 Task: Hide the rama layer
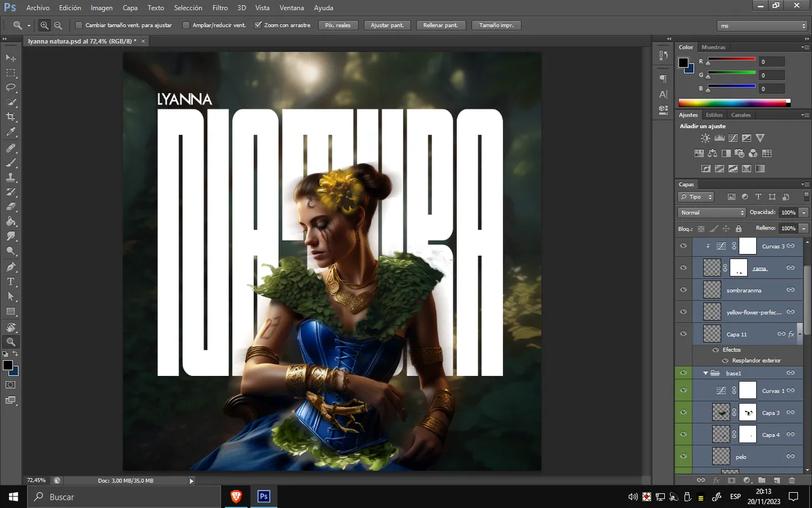click(683, 268)
